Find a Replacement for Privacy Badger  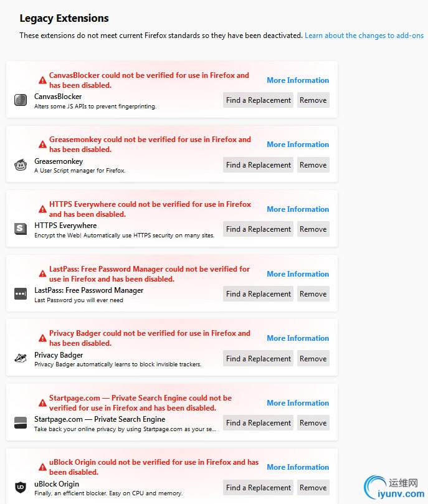[x=259, y=359]
